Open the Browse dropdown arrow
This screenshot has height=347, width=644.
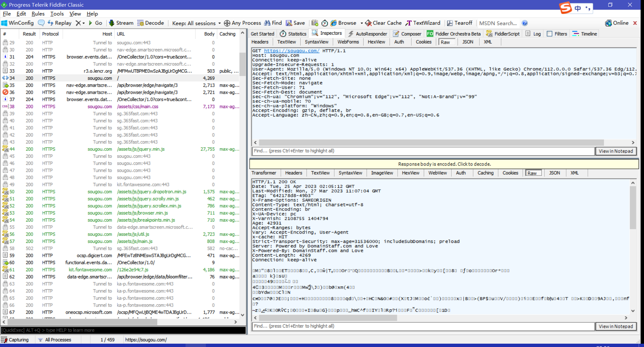coord(362,23)
